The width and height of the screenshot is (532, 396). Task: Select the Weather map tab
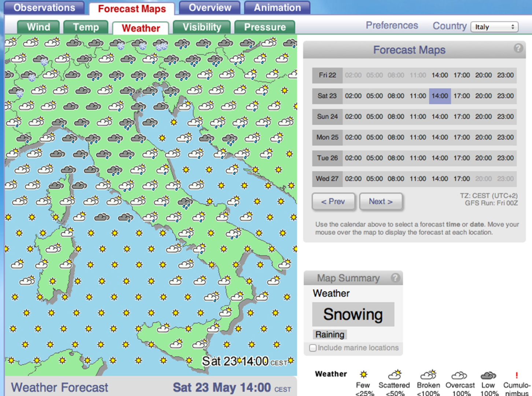coord(141,28)
